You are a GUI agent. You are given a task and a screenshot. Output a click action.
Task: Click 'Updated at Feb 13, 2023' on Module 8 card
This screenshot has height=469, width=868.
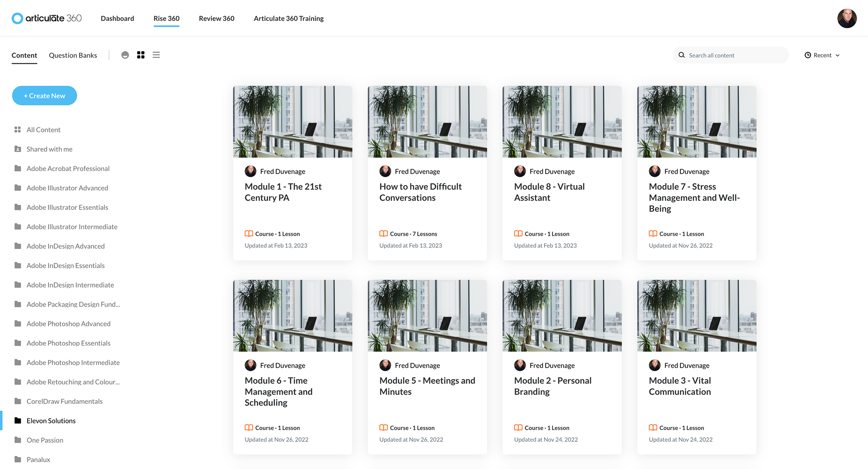pyautogui.click(x=545, y=246)
